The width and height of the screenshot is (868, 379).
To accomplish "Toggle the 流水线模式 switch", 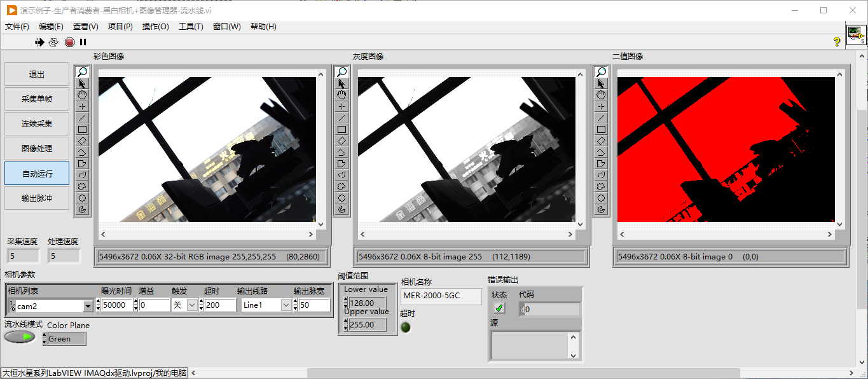I will pos(20,336).
